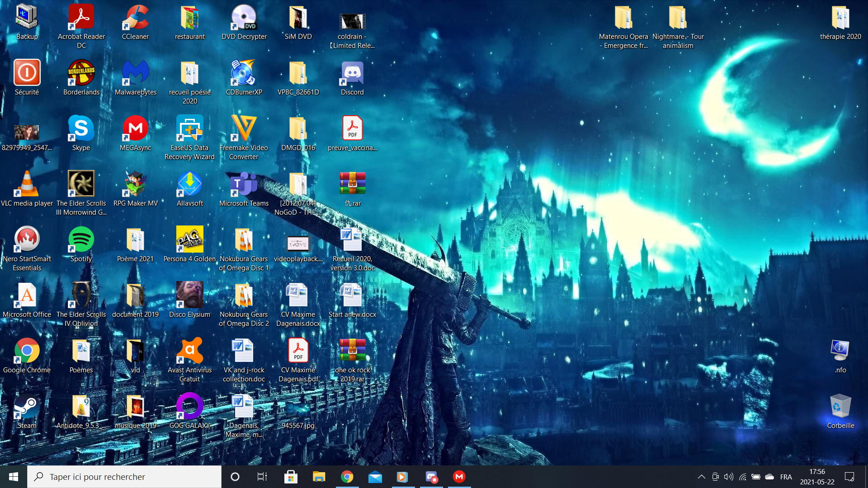Viewport: 868px width, 488px height.
Task: Open the DVD Decrypter shortcut
Action: (x=244, y=22)
